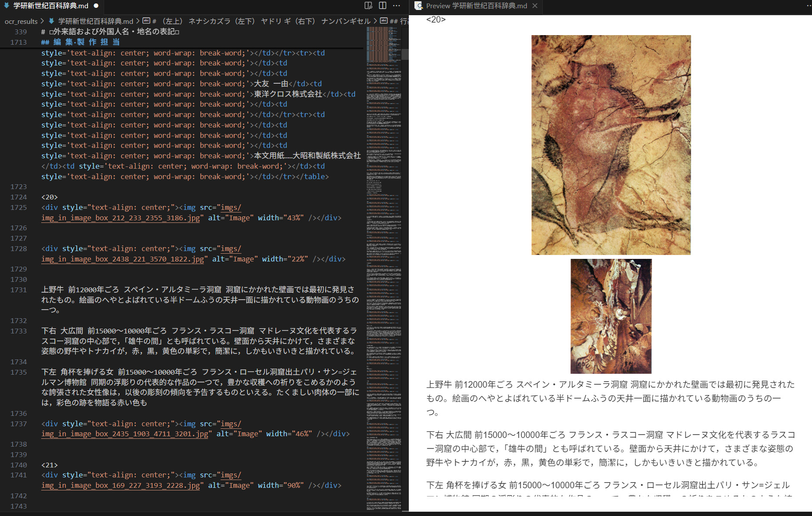
Task: Open editor More Actions ellipsis menu
Action: pyautogui.click(x=397, y=6)
